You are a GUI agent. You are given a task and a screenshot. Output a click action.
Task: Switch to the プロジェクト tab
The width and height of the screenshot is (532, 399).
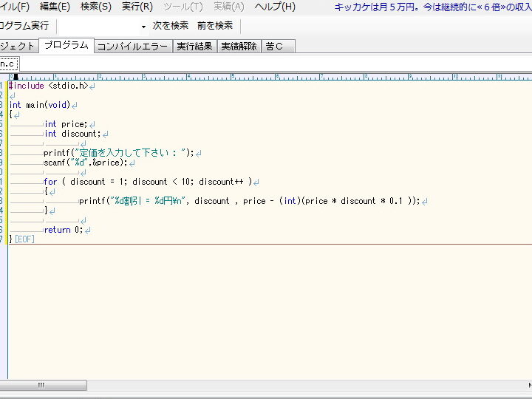(17, 46)
